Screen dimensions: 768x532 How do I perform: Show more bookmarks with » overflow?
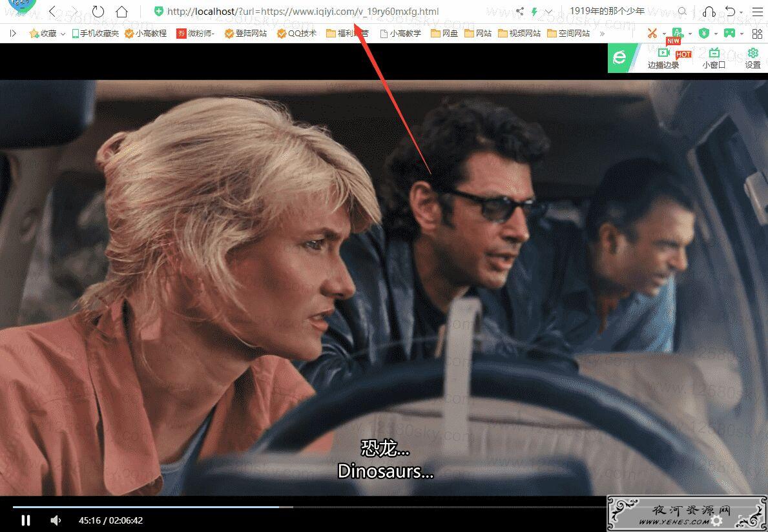coord(602,34)
